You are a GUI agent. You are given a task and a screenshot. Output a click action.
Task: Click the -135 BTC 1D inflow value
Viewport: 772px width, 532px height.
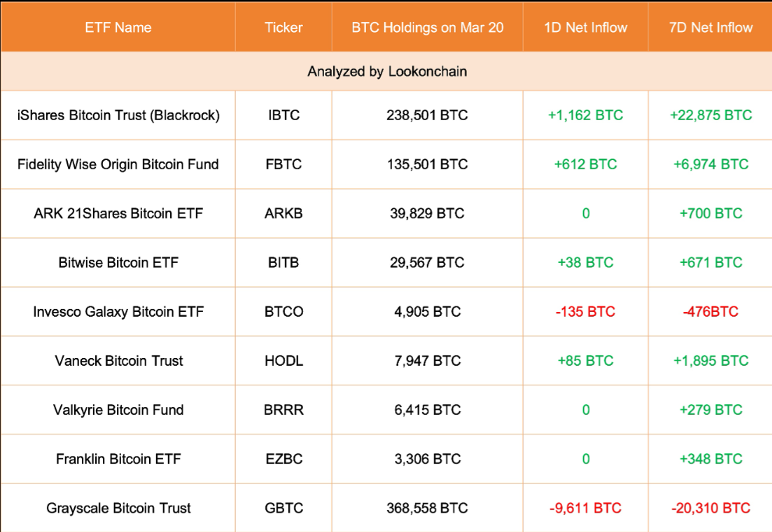pos(585,312)
